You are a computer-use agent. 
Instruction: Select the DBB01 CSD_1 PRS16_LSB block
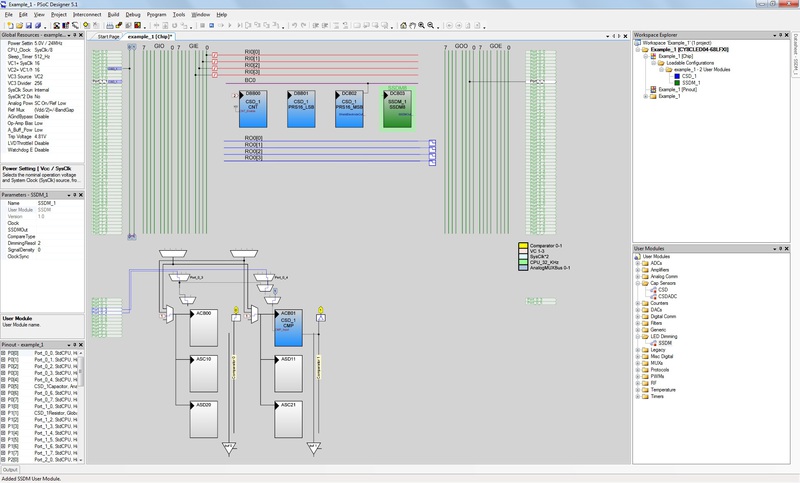301,109
